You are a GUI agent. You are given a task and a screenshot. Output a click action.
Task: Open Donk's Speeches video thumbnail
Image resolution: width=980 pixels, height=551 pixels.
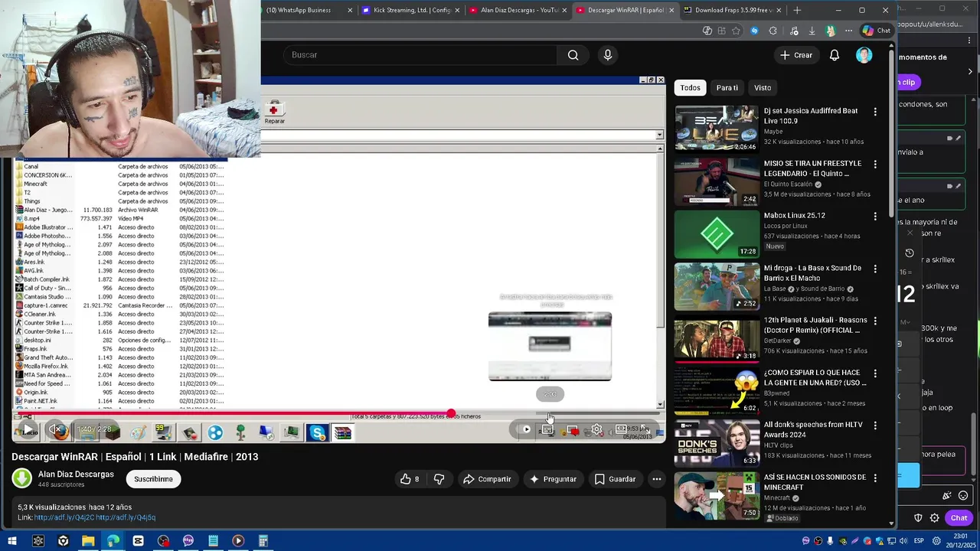point(717,443)
